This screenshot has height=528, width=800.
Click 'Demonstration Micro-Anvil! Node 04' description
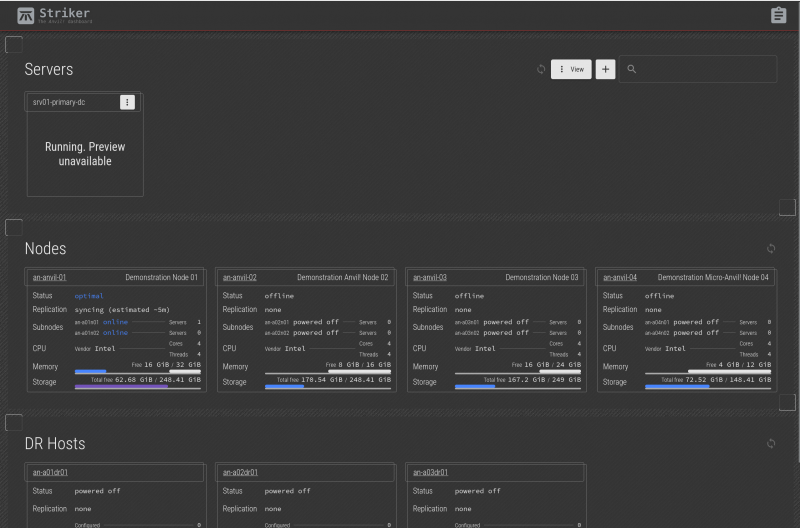(x=713, y=278)
